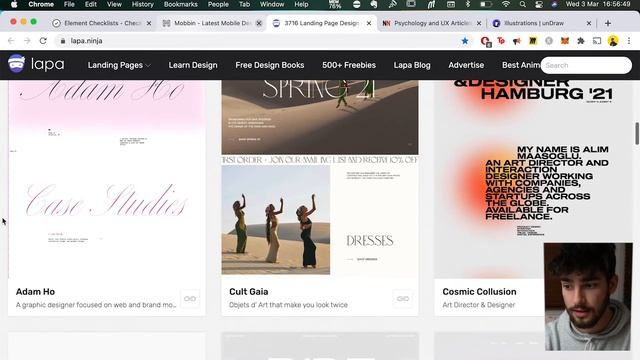This screenshot has width=640, height=360.
Task: Click the Lapa ninja logo icon
Action: point(17,64)
